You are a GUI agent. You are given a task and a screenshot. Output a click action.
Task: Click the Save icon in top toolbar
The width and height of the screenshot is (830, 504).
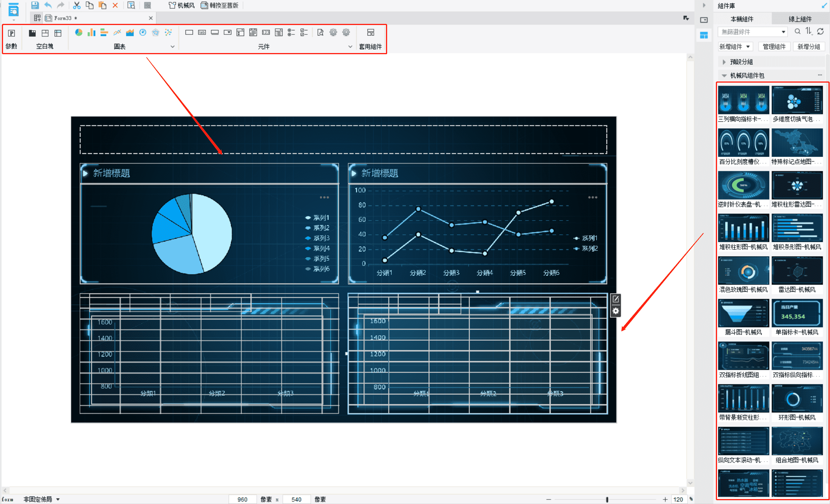35,5
